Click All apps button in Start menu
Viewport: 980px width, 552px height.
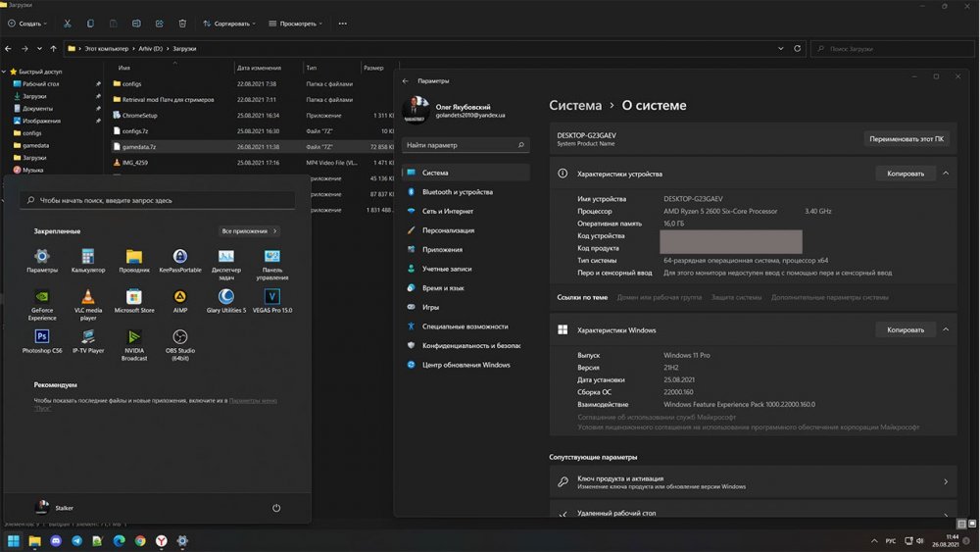tap(250, 231)
